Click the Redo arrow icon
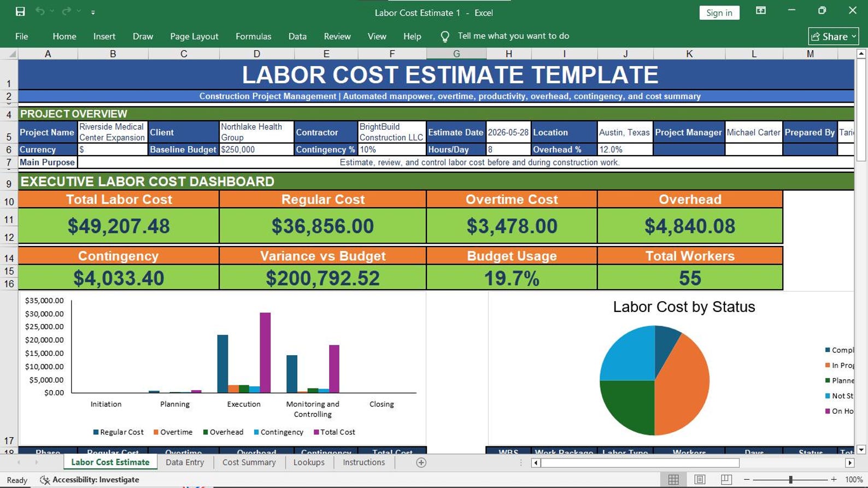 [67, 11]
